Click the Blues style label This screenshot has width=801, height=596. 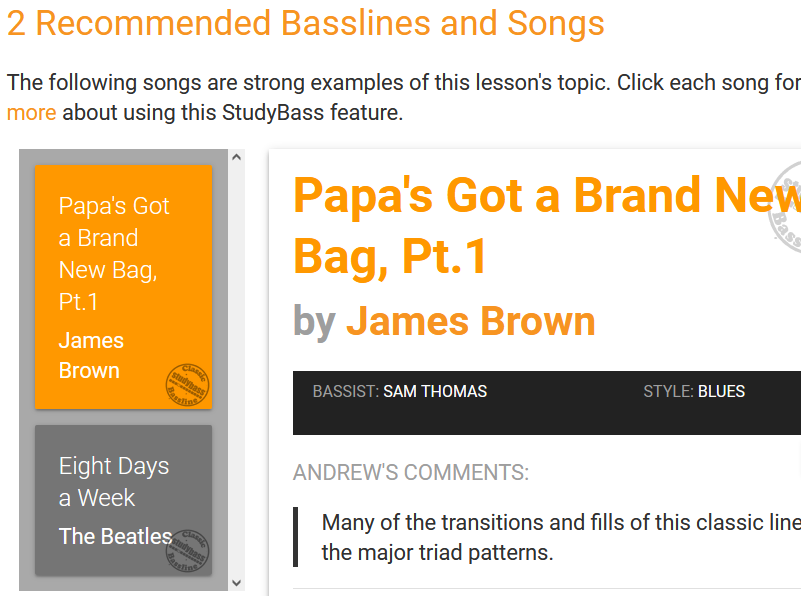pyautogui.click(x=721, y=391)
